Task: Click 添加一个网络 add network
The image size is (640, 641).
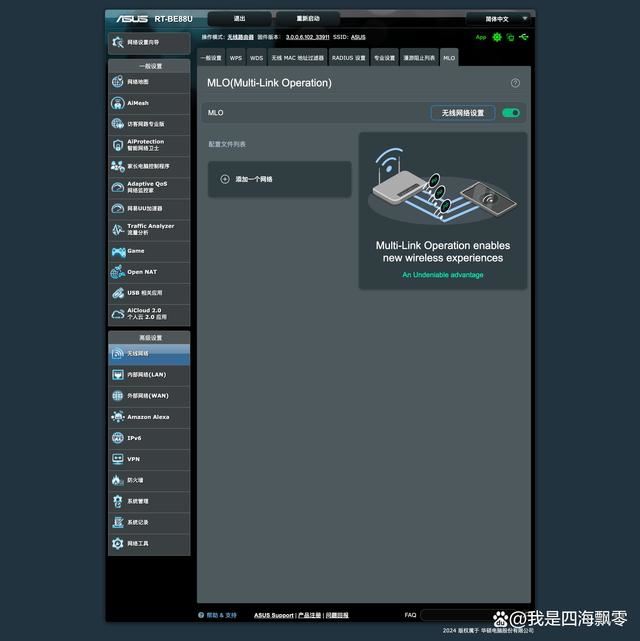Action: (280, 179)
